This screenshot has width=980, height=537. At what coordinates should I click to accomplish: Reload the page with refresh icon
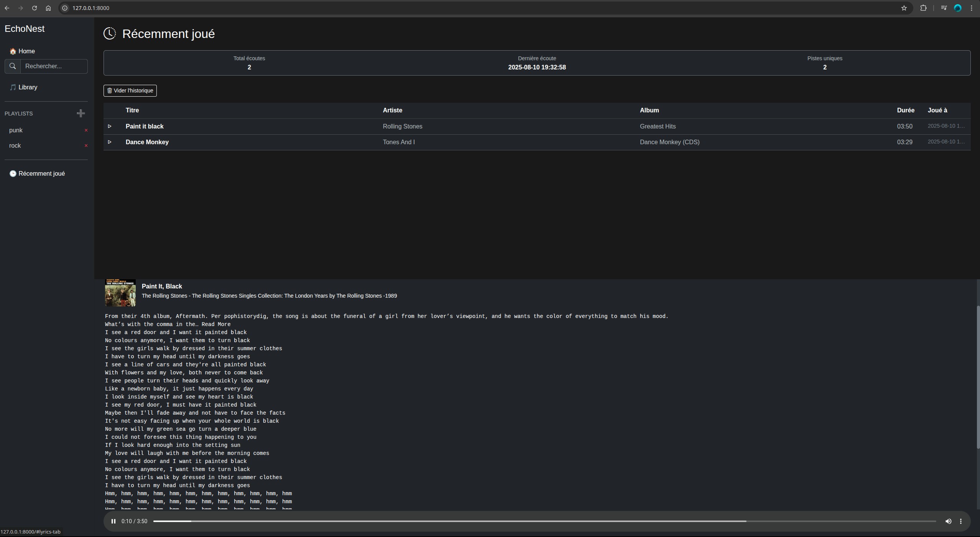tap(35, 8)
